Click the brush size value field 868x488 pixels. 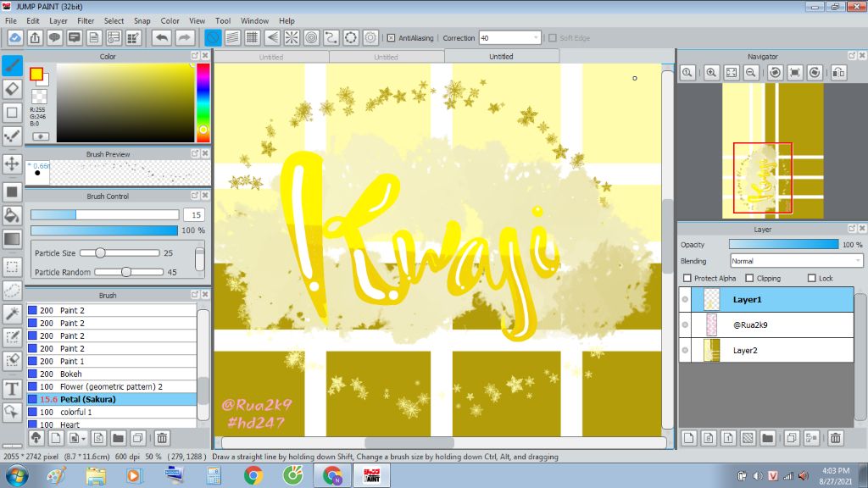[194, 214]
